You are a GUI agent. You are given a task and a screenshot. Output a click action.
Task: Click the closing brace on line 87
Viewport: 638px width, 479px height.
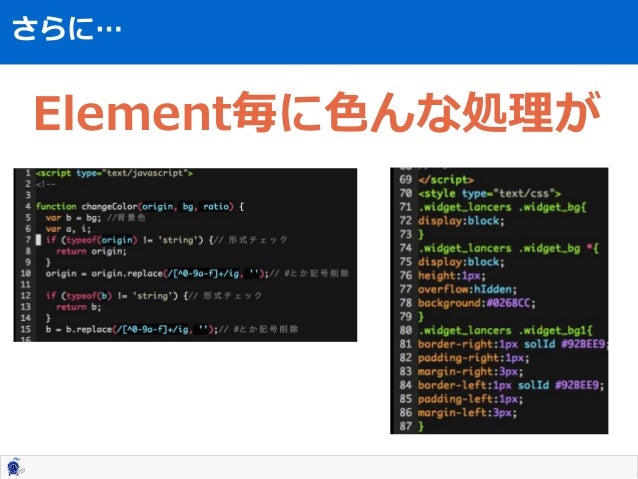(x=421, y=426)
